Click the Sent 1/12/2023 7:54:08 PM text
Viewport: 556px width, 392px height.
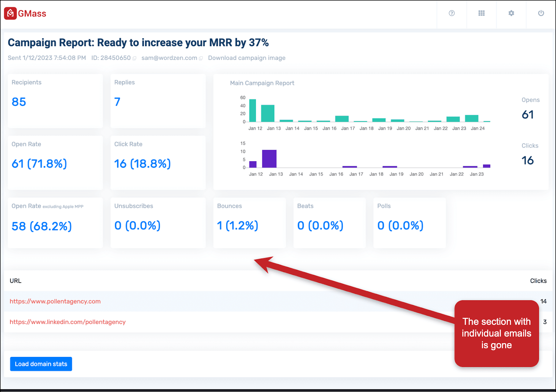[x=47, y=58]
